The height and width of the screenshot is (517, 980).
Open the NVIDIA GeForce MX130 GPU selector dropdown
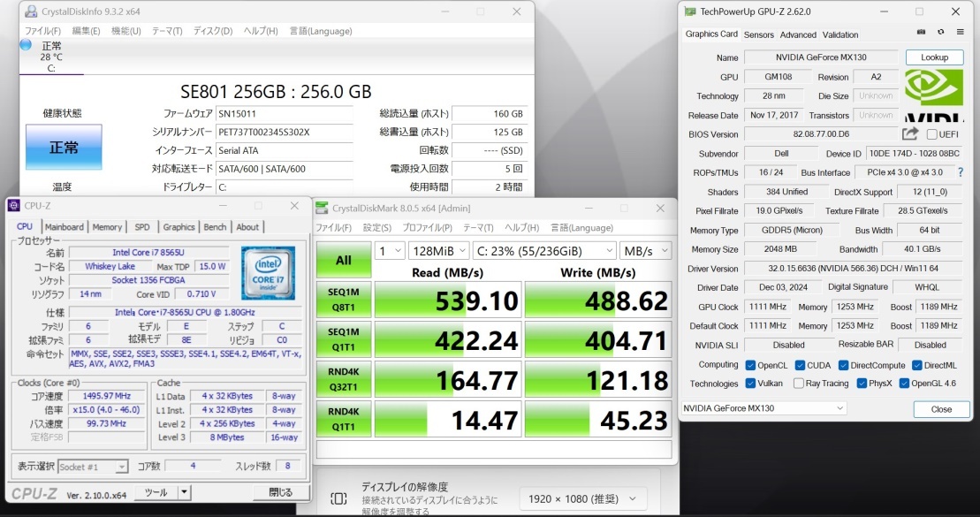[763, 408]
